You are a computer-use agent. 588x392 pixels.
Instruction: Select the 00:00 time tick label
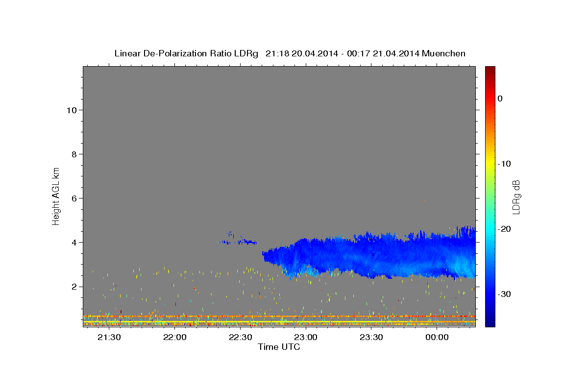pos(437,337)
